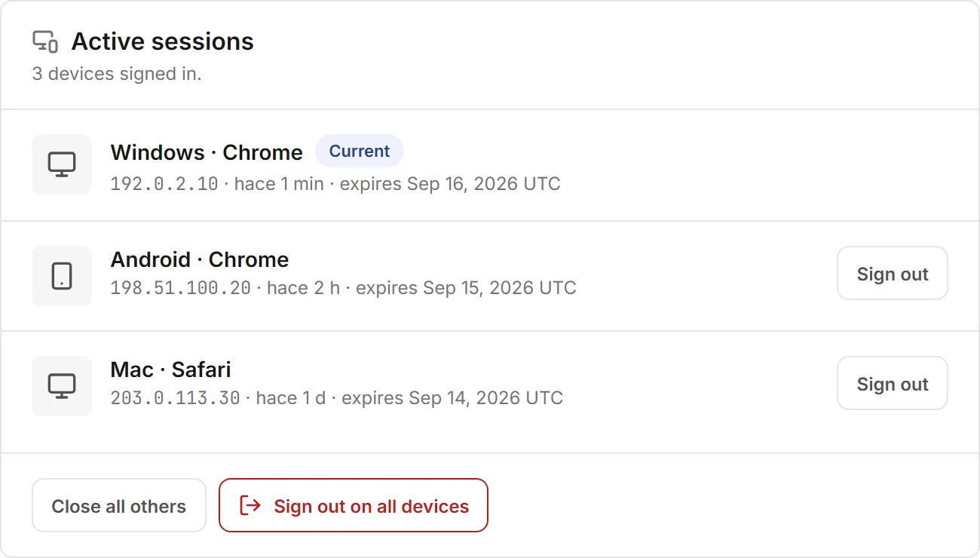Click Sign out on all devices
This screenshot has width=980, height=558.
[354, 505]
